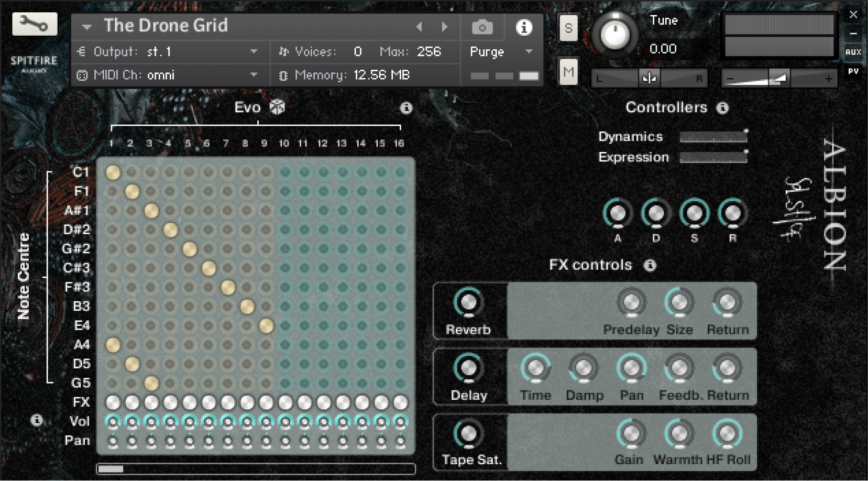Toggle the FX button for column 1
Image resolution: width=868 pixels, height=481 pixels.
113,402
